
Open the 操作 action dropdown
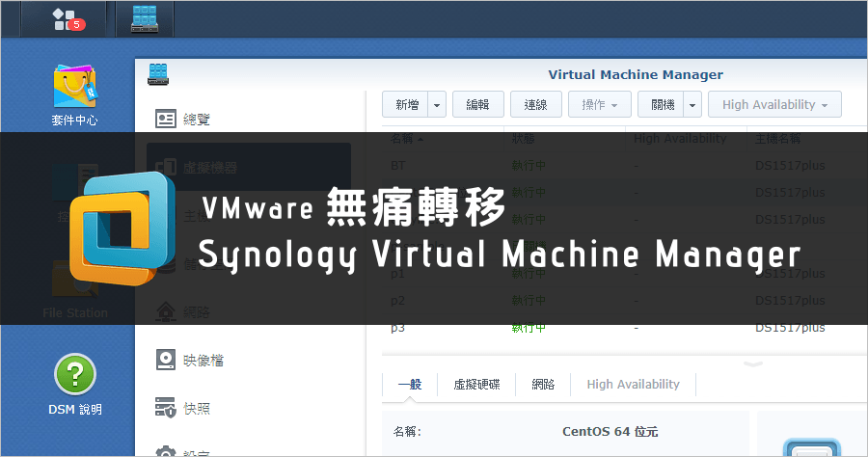pos(600,104)
